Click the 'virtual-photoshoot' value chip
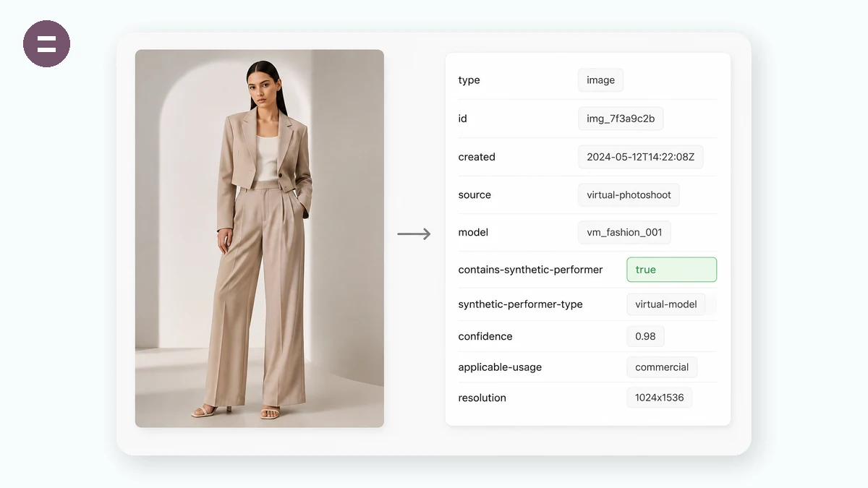868x488 pixels. tap(629, 195)
